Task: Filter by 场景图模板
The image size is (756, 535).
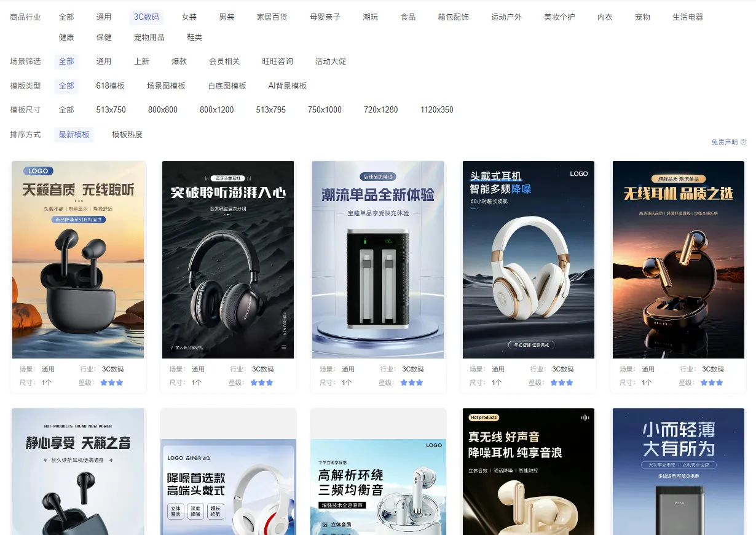Action: coord(166,86)
